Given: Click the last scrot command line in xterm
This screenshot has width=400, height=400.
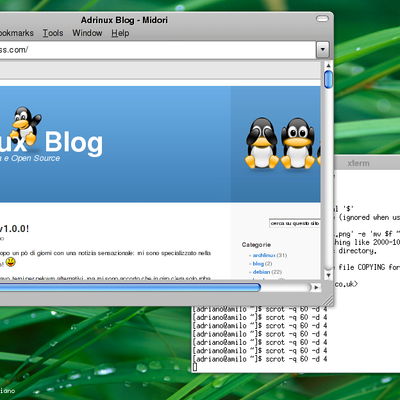Looking at the screenshot, I should [260, 359].
